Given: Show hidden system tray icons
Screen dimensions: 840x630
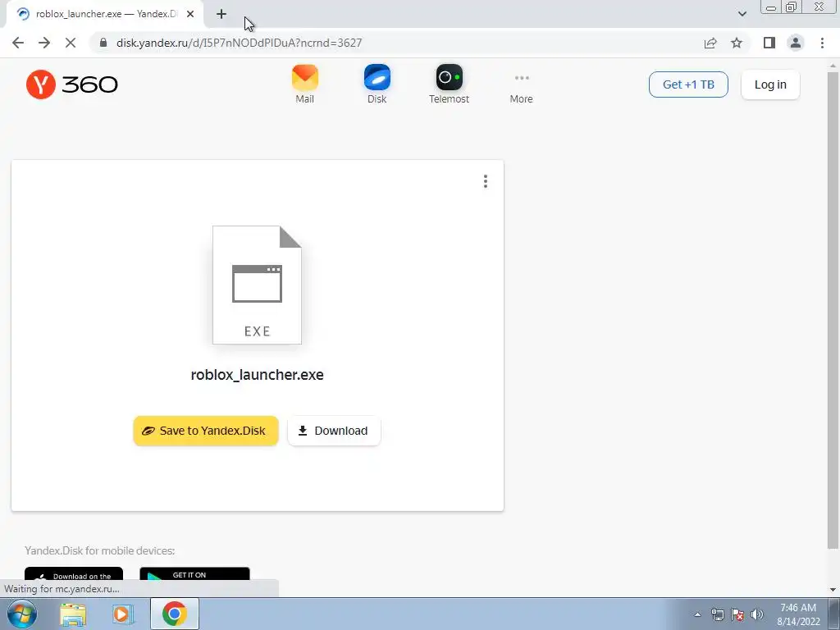Looking at the screenshot, I should coord(697,614).
